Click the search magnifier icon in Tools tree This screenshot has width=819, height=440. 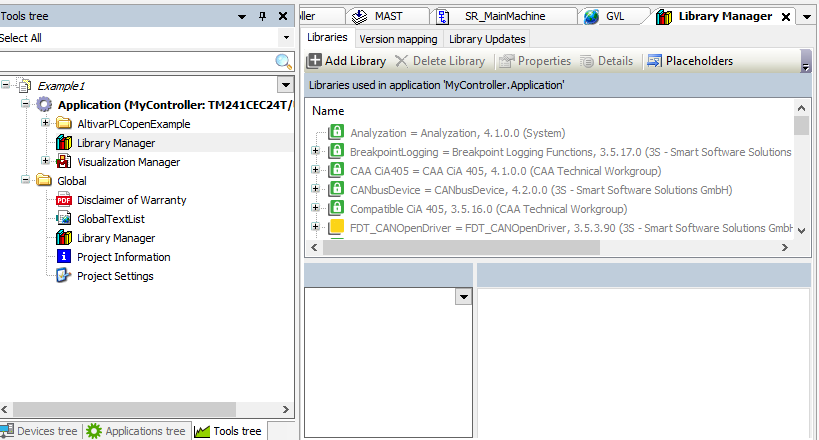point(284,61)
